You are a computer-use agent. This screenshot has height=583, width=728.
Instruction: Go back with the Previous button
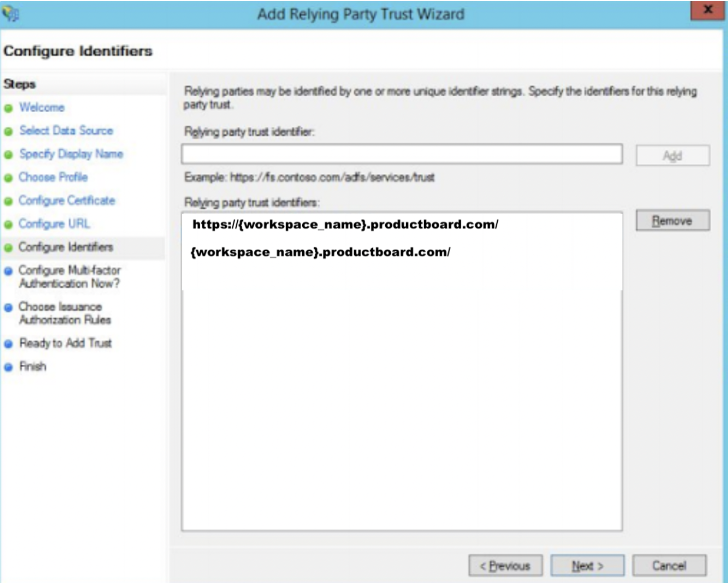[505, 565]
